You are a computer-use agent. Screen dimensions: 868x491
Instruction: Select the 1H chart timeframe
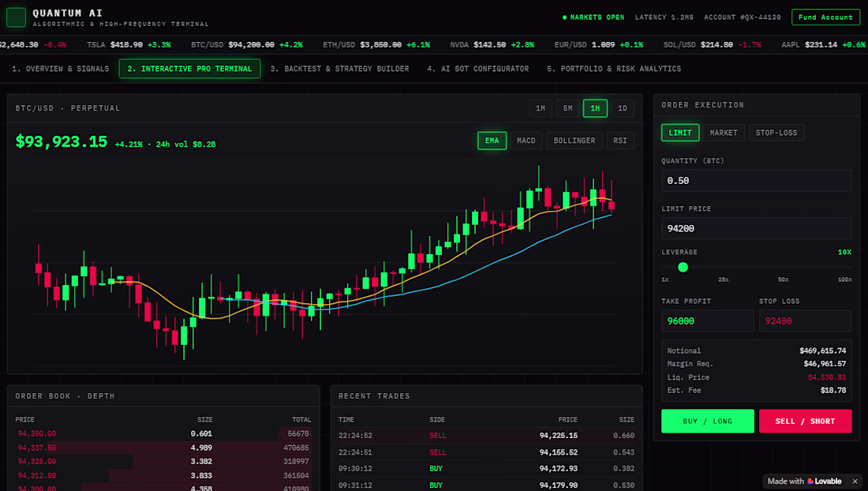[x=595, y=108]
